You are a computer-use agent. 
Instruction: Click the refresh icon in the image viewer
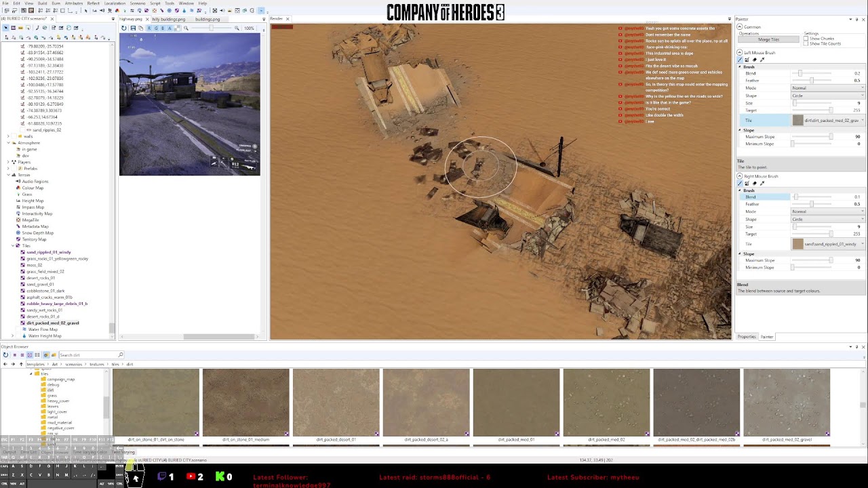coord(124,28)
